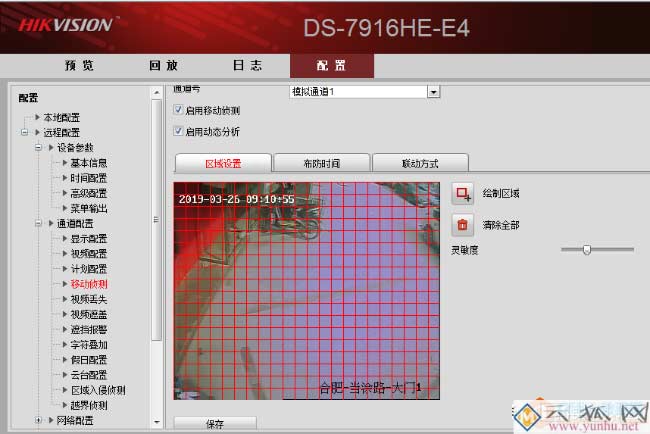Click the sidebar scroll down arrow
This screenshot has width=650, height=434.
click(157, 422)
